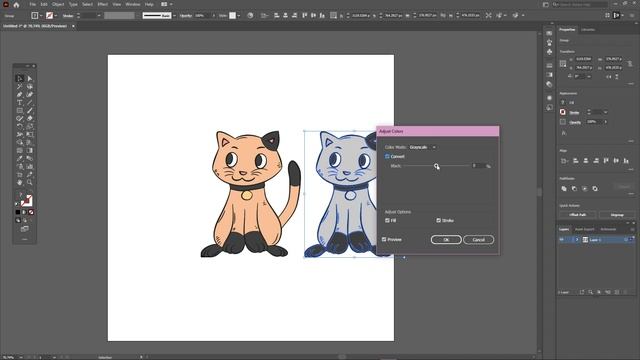Screen dimensions: 640x360
Task: Select the Type tool
Action: click(x=20, y=102)
